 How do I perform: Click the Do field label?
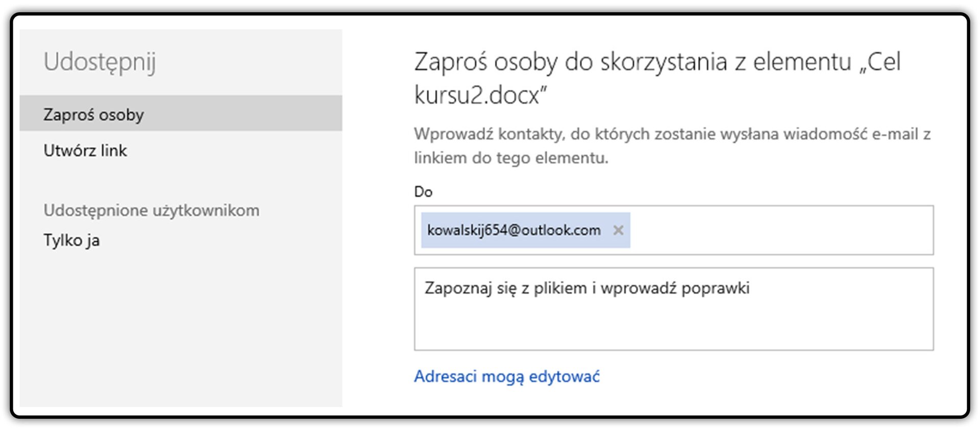tap(423, 192)
